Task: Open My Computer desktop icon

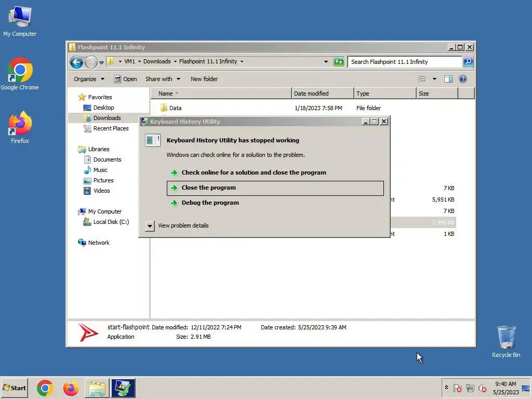Action: (20, 21)
